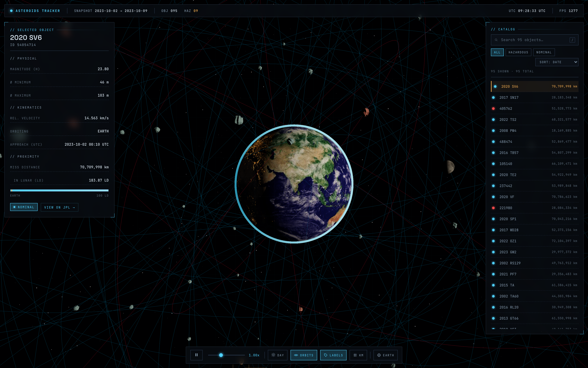Filter catalog by Nominal
The height and width of the screenshot is (368, 588).
(x=544, y=52)
